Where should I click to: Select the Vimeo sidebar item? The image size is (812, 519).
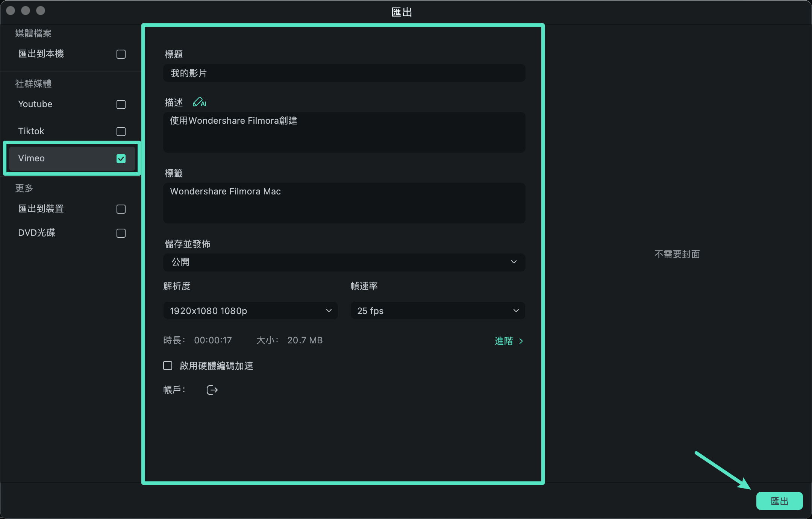(x=71, y=158)
